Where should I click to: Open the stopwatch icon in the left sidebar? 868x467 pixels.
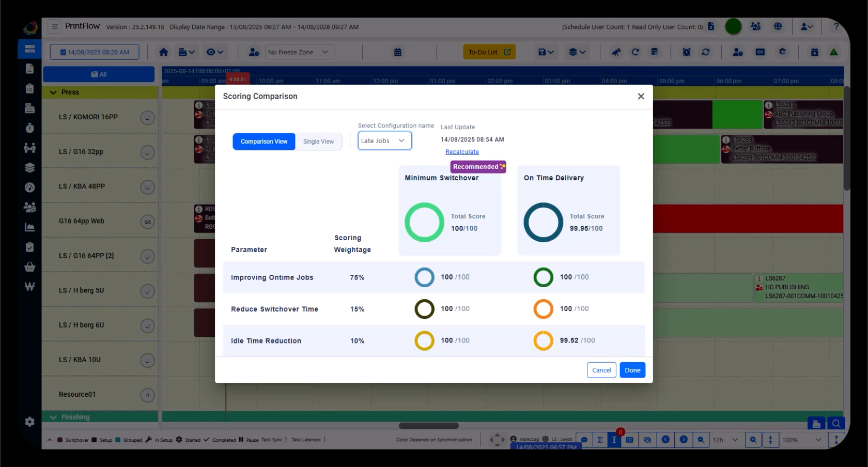coord(29,128)
